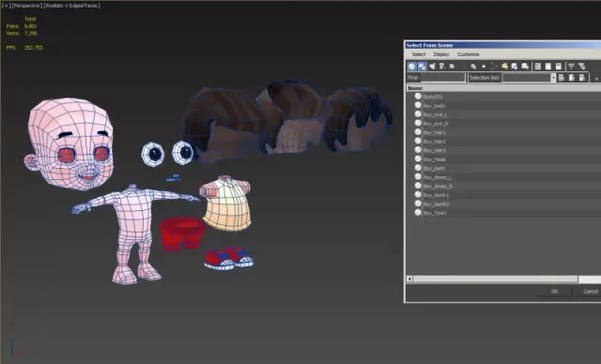The image size is (601, 364).
Task: Click the sphere icon next to Boy_Hair1
Action: pyautogui.click(x=418, y=132)
